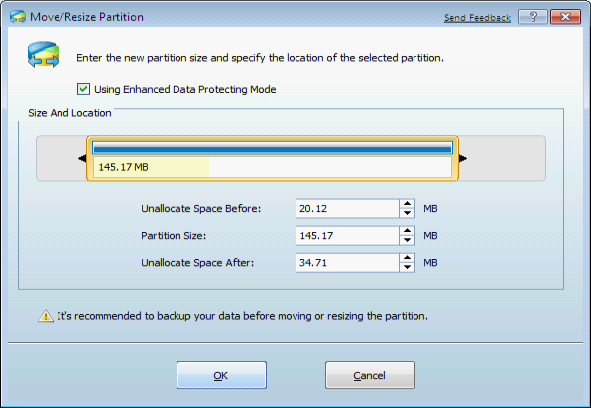Uncheck Using Enhanced Data Protecting Mode
Viewport: 591px width, 408px height.
[83, 89]
